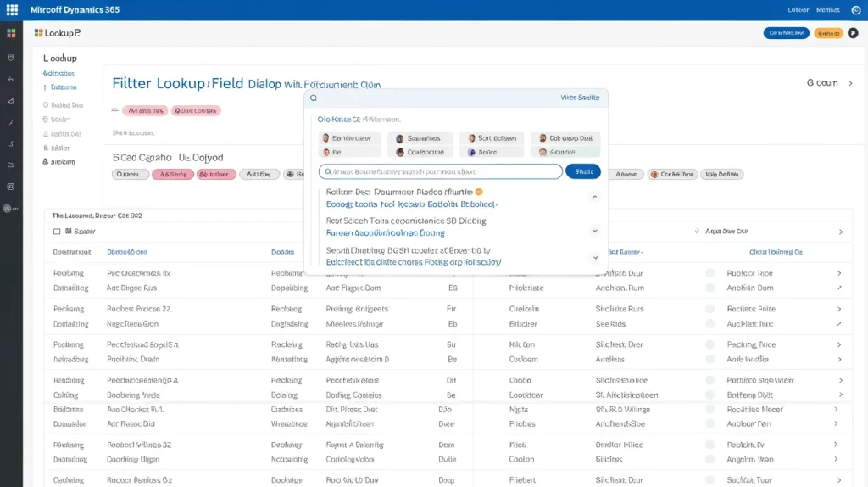Click the blue pill button at top right

(786, 33)
